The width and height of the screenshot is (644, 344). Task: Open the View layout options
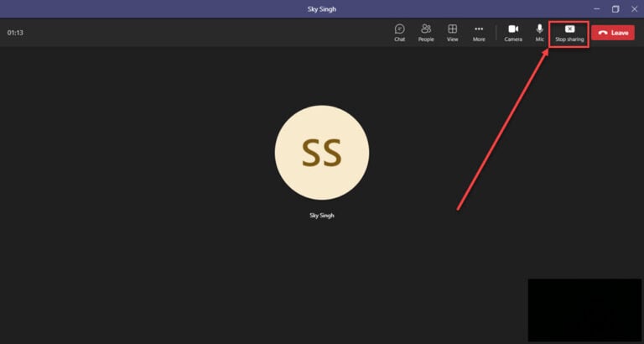[452, 33]
